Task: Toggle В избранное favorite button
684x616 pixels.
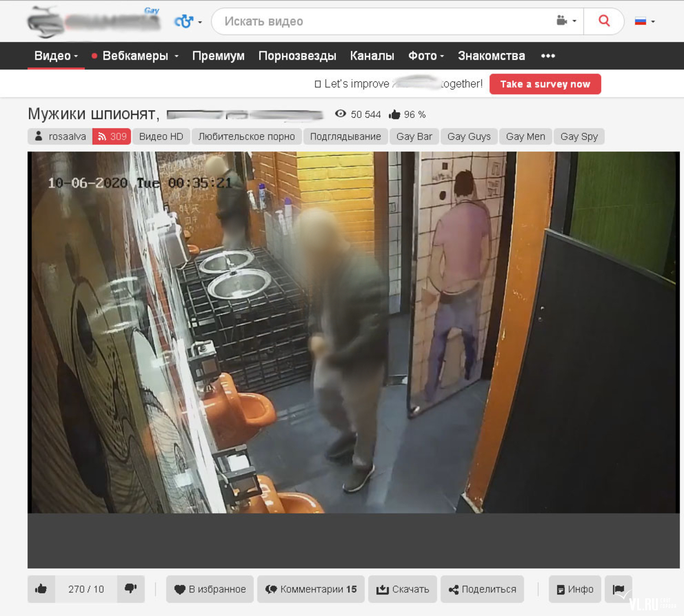Action: click(x=210, y=589)
